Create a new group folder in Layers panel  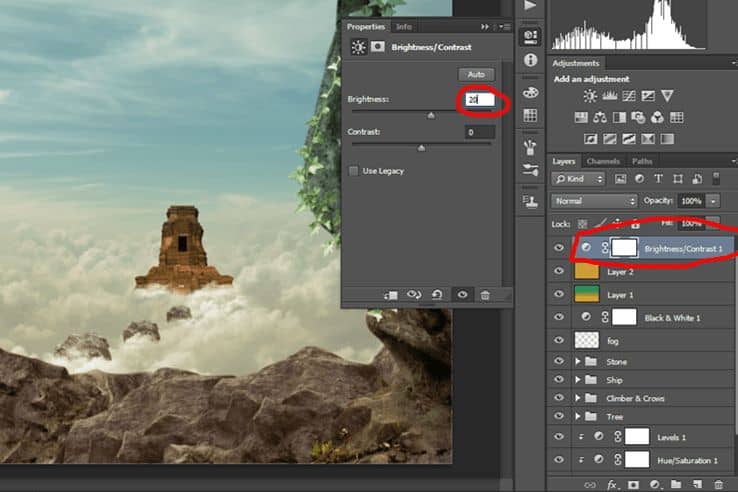(676, 484)
